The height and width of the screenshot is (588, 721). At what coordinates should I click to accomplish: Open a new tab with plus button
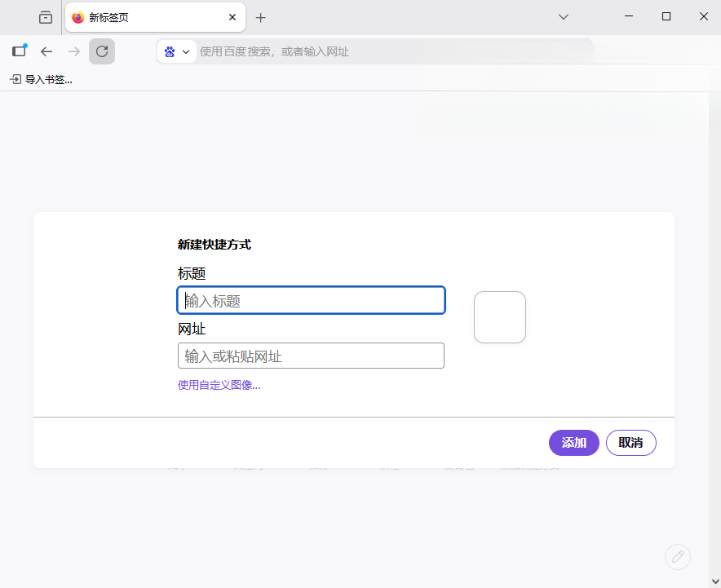(x=261, y=17)
